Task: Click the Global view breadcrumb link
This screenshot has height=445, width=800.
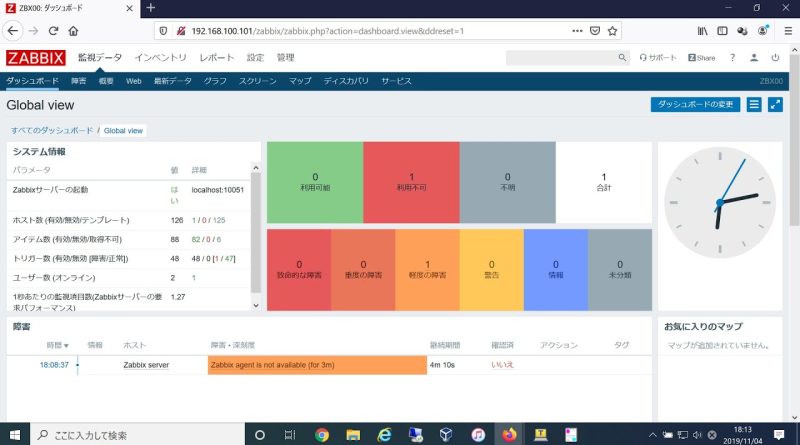Action: (x=123, y=131)
